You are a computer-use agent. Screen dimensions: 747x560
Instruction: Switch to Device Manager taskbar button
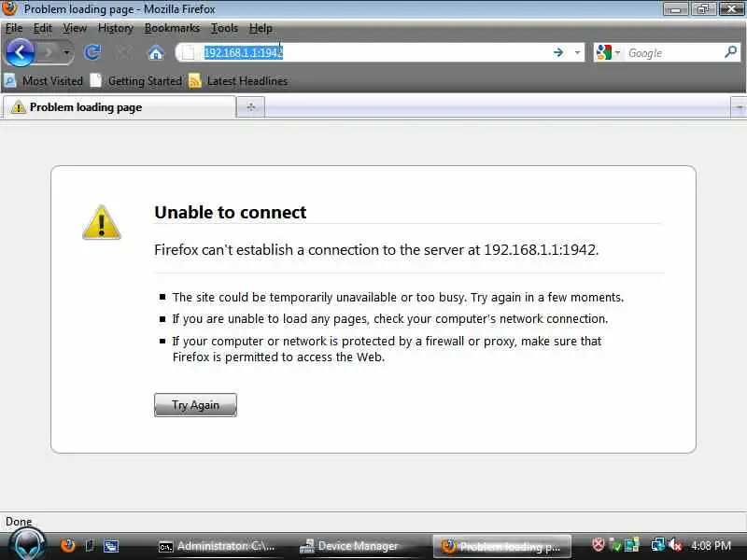click(x=349, y=546)
